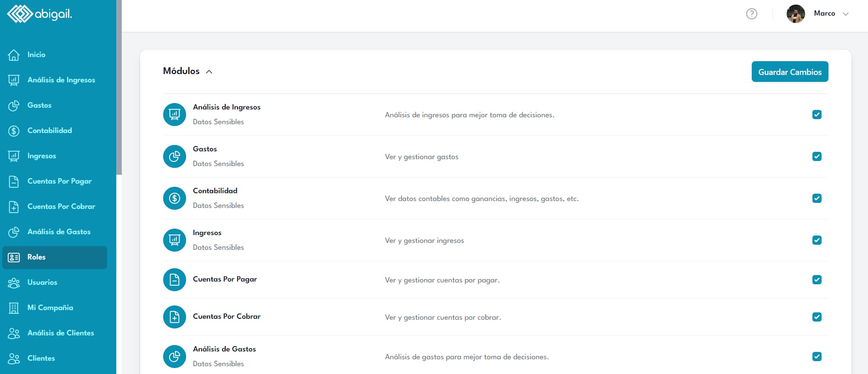Screen dimensions: 868x374
Task: Click the Análisis de Gastos module round icon
Action: click(x=175, y=357)
